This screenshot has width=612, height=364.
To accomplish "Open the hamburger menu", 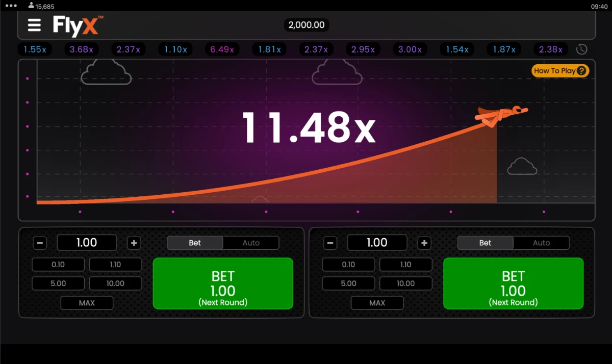I will click(34, 24).
